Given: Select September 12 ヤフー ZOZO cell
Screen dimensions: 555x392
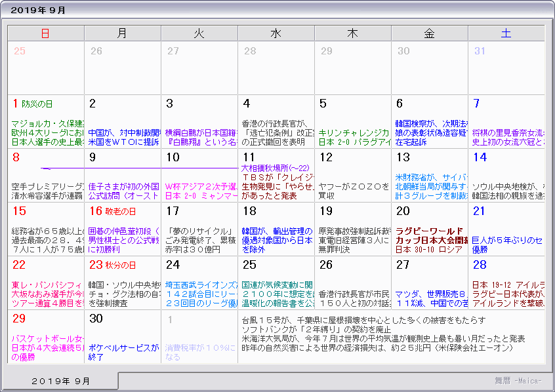Looking at the screenshot, I should 353,175.
